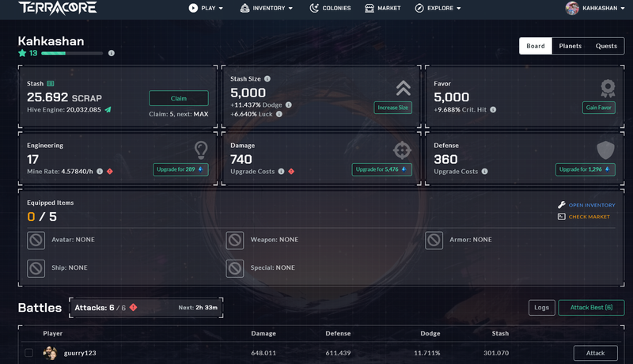This screenshot has height=364, width=633.
Task: Click the level experience progress bar
Action: tap(71, 53)
